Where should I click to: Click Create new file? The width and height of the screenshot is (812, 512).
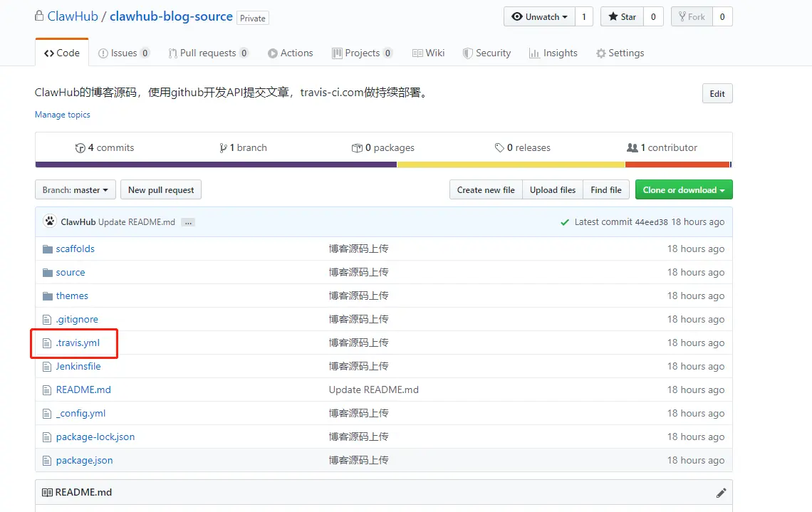tap(486, 190)
